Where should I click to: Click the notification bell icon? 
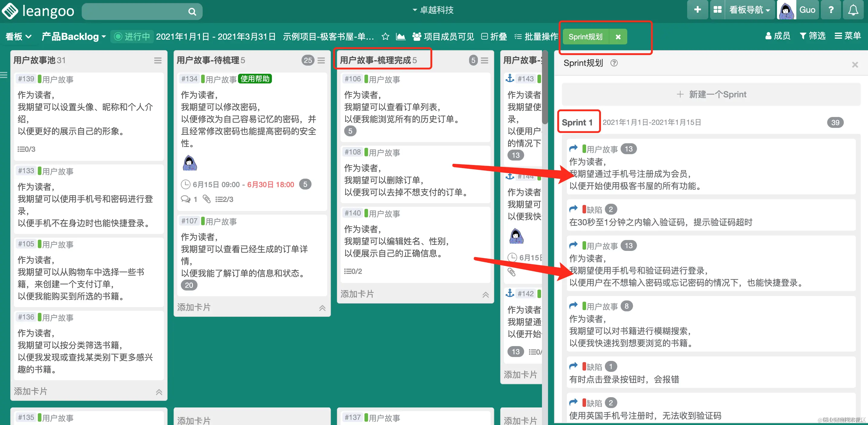[853, 10]
